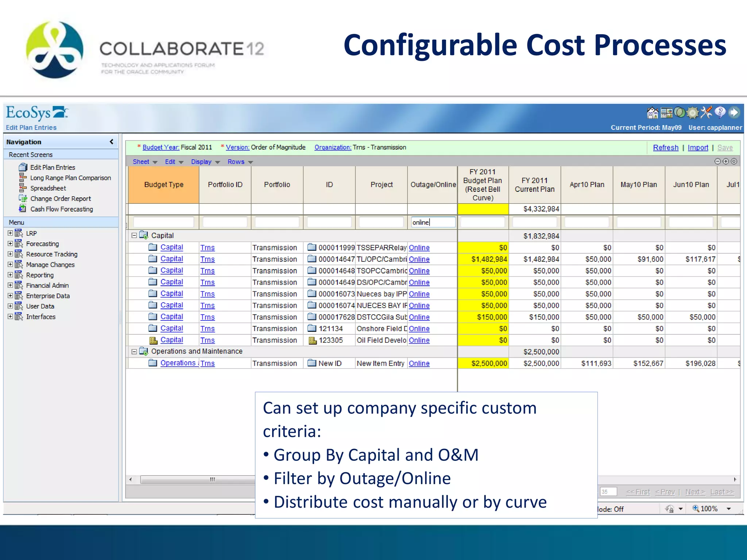Collapse the Capital group row
The height and width of the screenshot is (560, 747).
[x=134, y=236]
